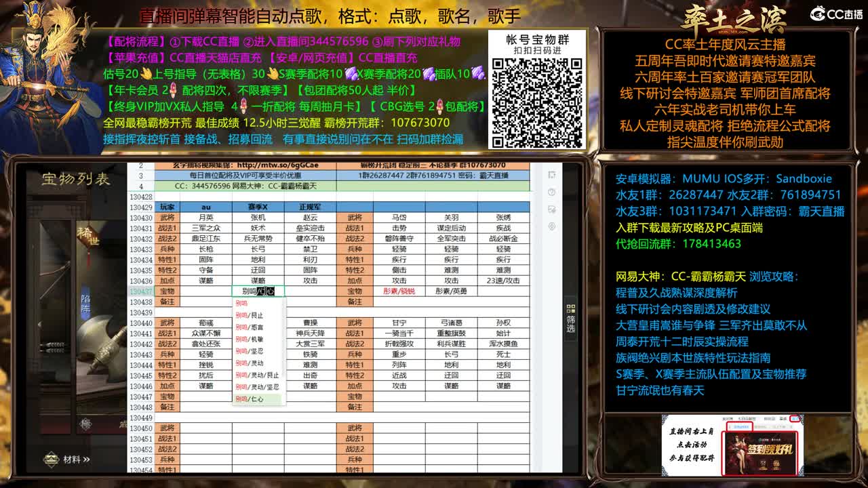Select the cell containing 三军之众
Screen dimensions: 868x488
[205, 228]
